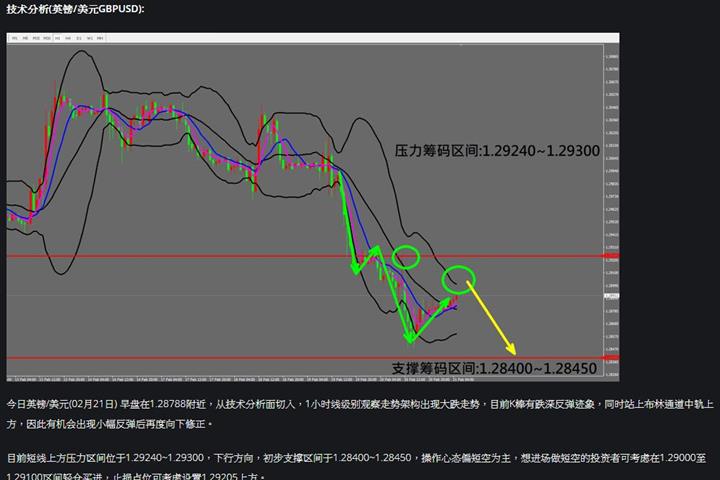
Task: Set chart to W1 weekly timeframe
Action: 90,38
